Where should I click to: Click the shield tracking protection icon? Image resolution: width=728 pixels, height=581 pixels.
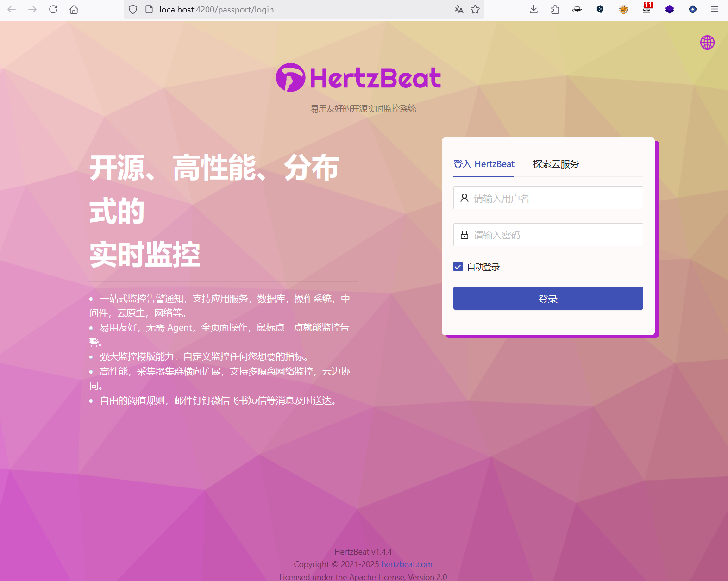point(133,9)
